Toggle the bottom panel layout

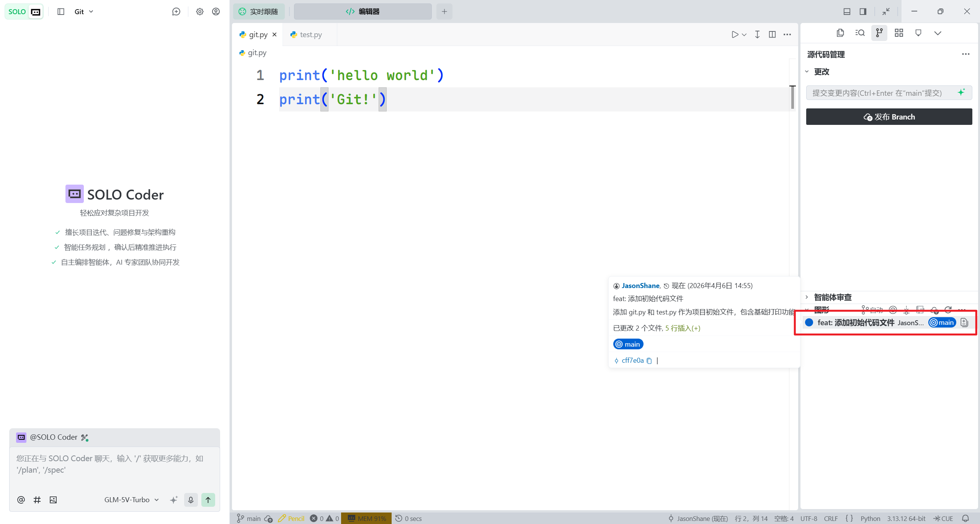click(847, 11)
